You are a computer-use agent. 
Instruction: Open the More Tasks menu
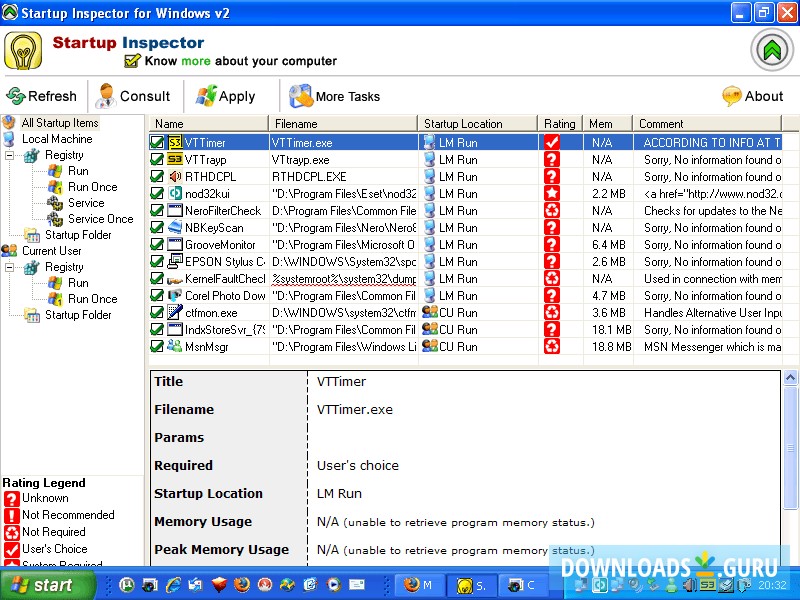pyautogui.click(x=335, y=96)
